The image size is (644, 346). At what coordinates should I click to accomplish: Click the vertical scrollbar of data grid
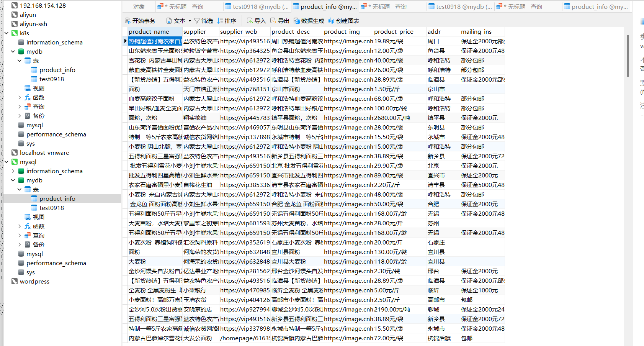(x=628, y=56)
